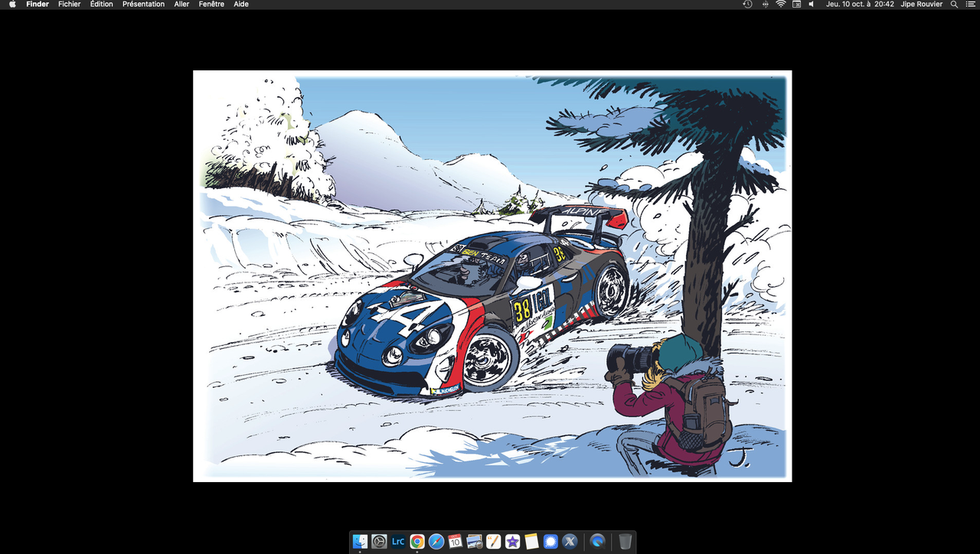
Task: Click the keyboard viewer menu bar icon
Action: tap(796, 5)
